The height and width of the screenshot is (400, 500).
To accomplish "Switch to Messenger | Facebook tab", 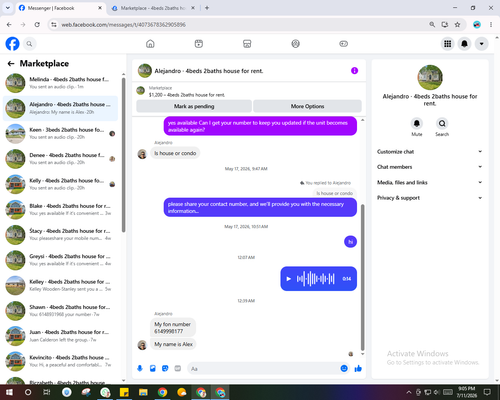I will tap(60, 8).
